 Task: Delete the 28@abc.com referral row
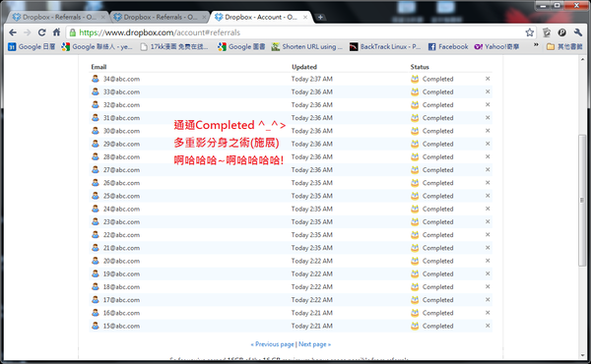(x=488, y=156)
